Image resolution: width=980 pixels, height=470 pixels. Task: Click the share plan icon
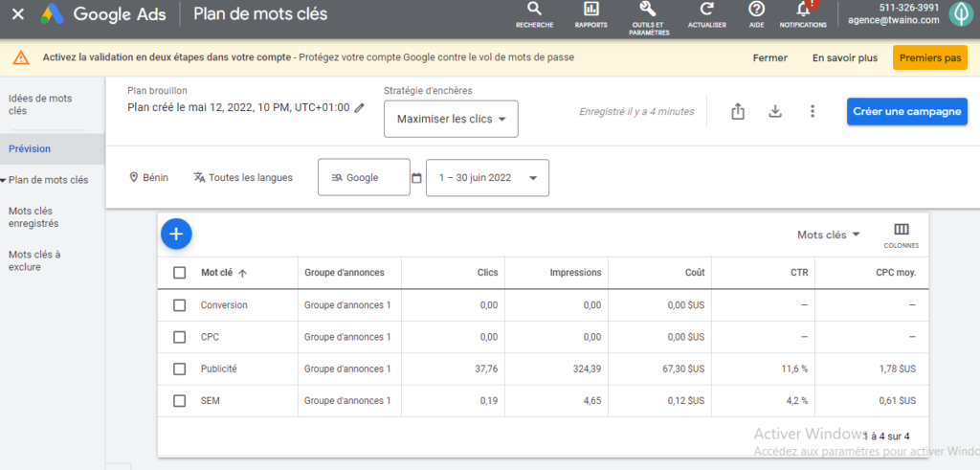738,111
